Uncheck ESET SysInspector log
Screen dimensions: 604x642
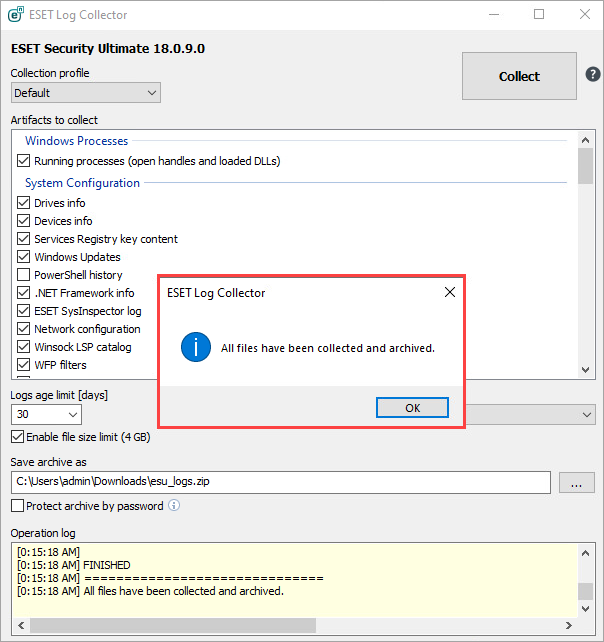pyautogui.click(x=23, y=310)
